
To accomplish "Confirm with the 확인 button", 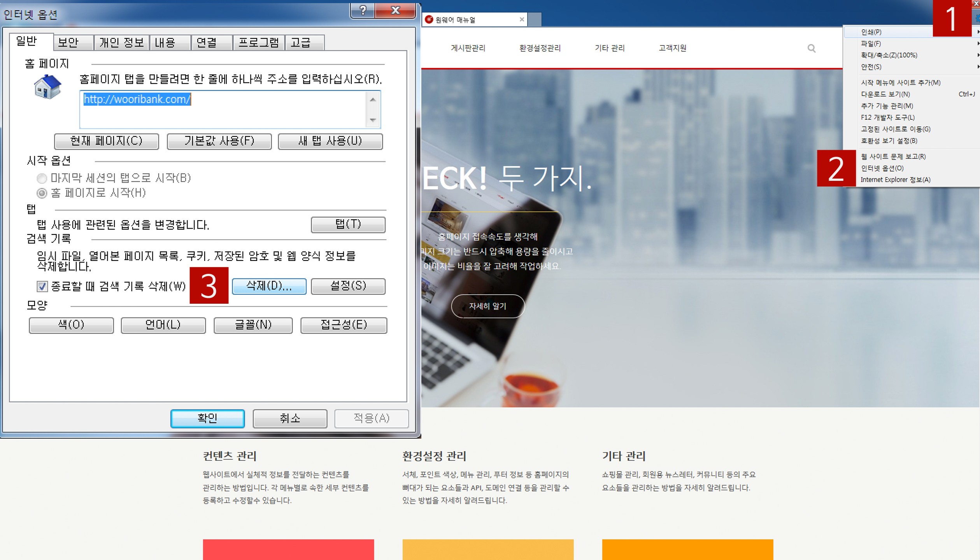I will click(207, 419).
